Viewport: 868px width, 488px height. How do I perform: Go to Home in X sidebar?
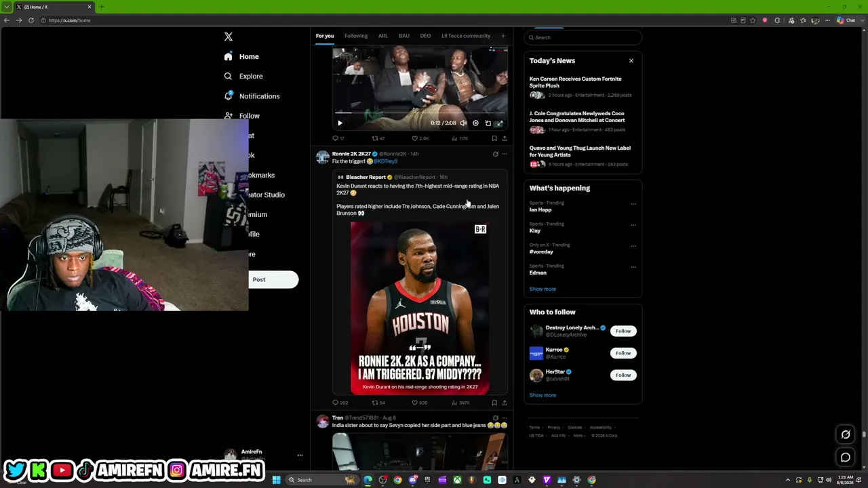241,56
